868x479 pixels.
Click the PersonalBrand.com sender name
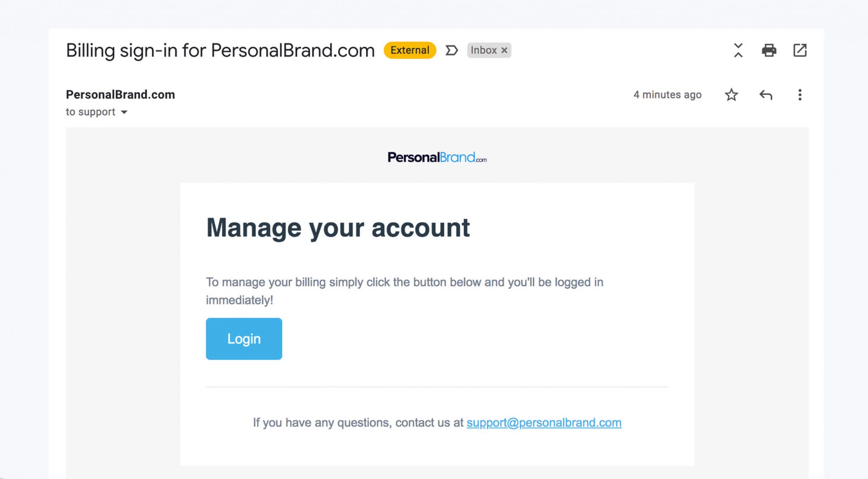pos(120,94)
